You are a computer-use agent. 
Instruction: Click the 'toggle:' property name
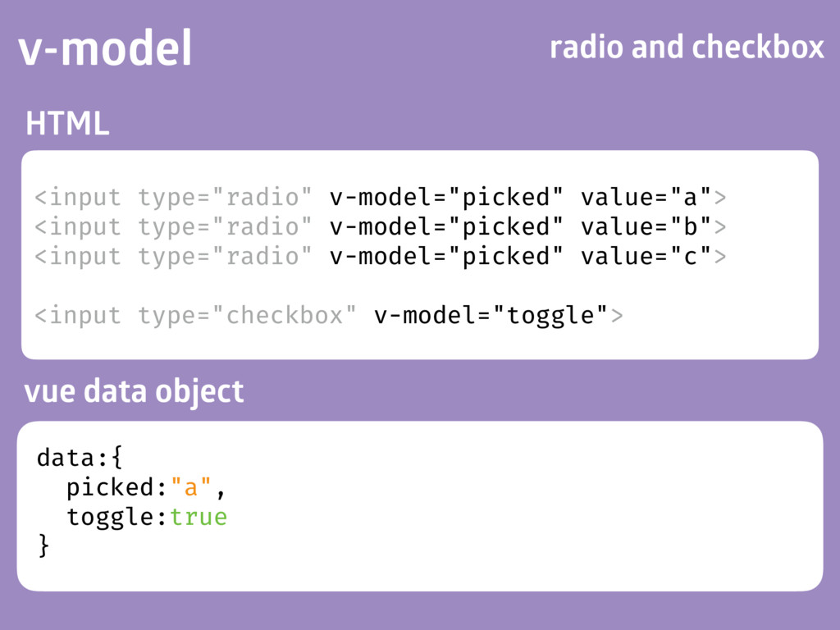117,518
